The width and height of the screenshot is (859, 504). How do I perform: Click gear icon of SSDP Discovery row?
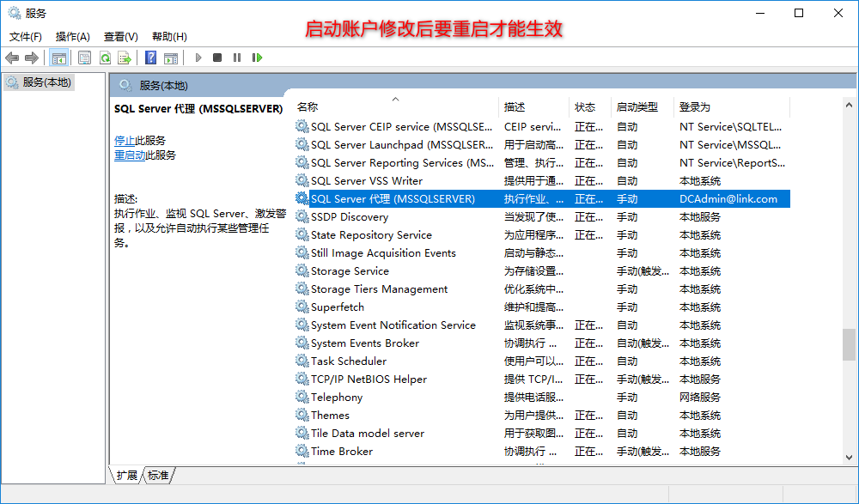coord(302,216)
